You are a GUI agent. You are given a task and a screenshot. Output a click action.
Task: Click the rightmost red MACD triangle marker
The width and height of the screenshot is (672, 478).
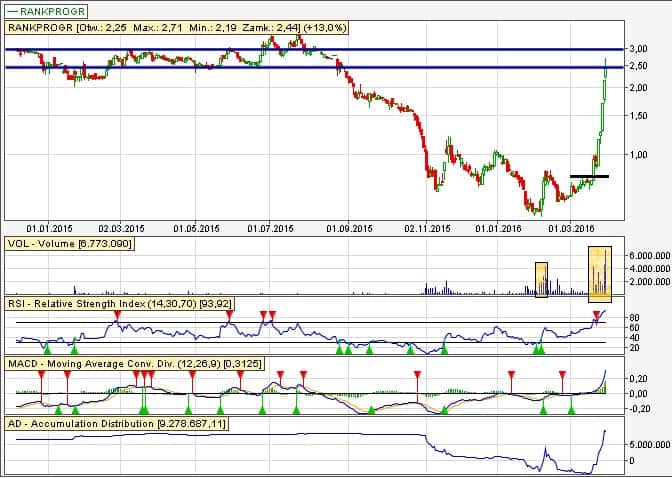562,374
